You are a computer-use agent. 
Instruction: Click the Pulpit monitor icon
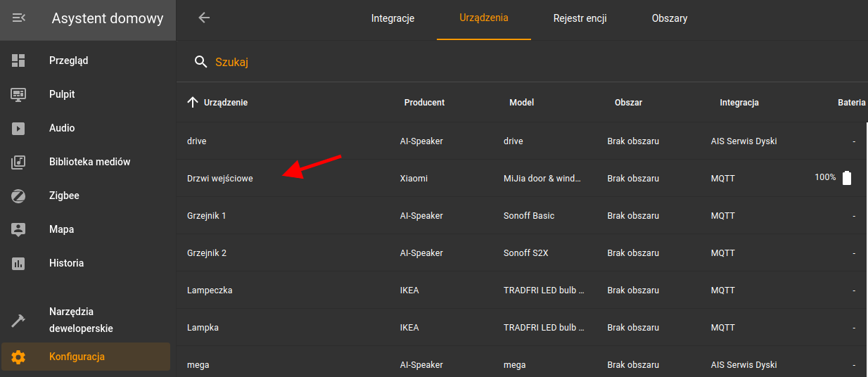pos(19,94)
